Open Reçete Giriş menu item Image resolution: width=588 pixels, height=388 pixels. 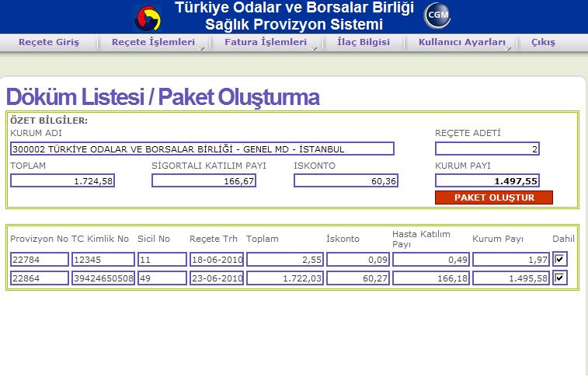point(49,43)
